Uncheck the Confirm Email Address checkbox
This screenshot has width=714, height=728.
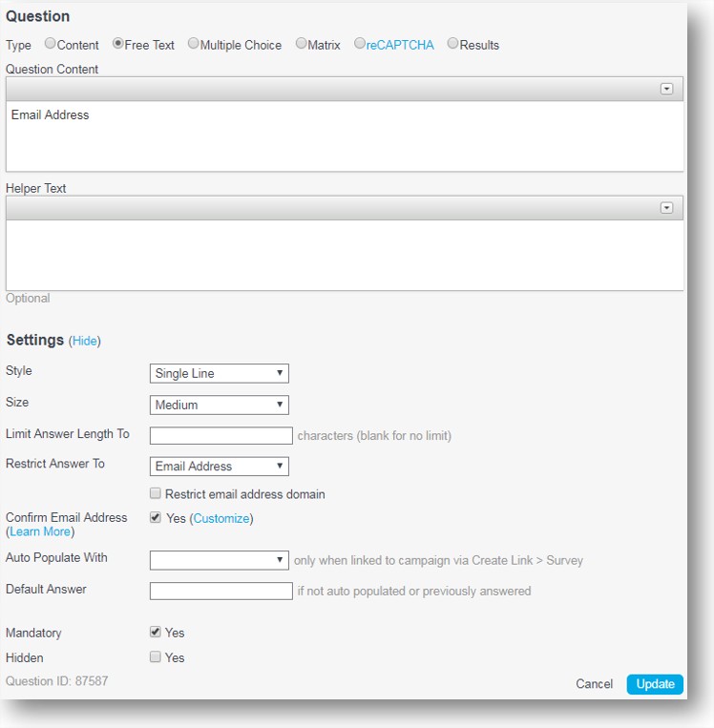[156, 517]
